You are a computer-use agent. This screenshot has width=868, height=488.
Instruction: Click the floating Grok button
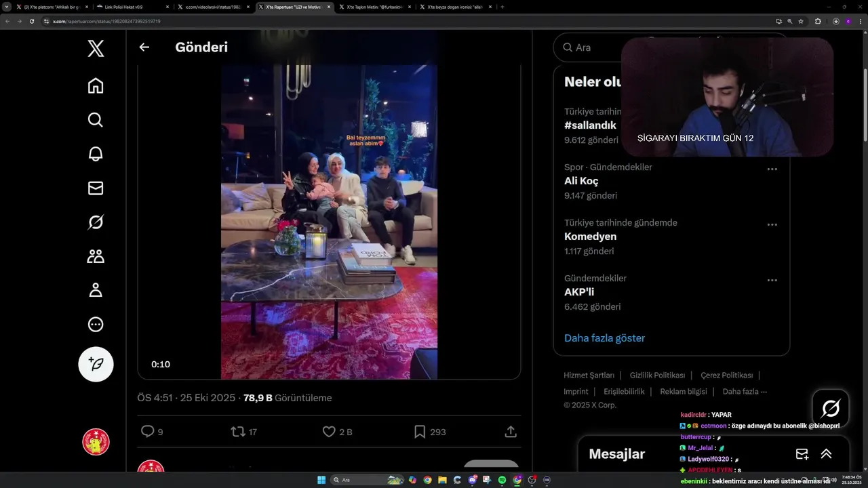coord(831,408)
